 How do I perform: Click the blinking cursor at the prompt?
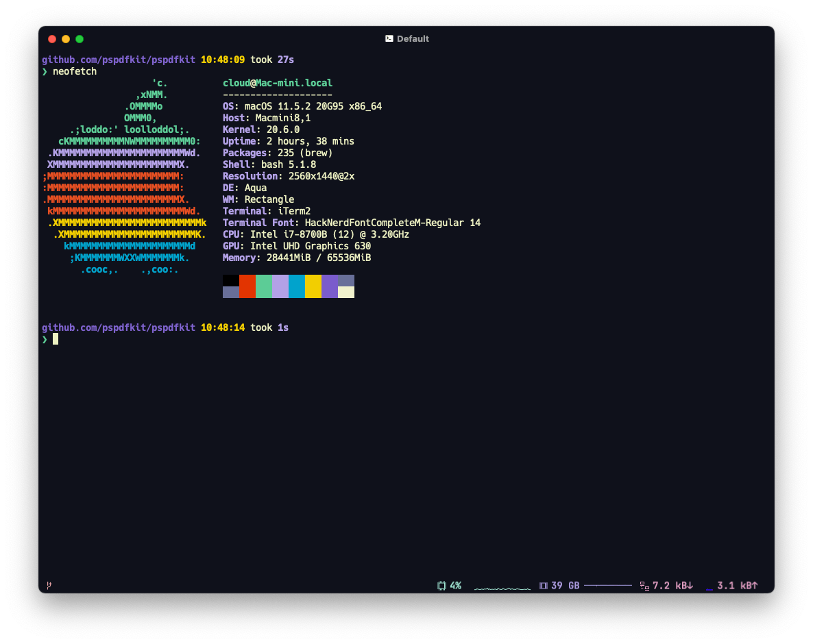(x=56, y=338)
